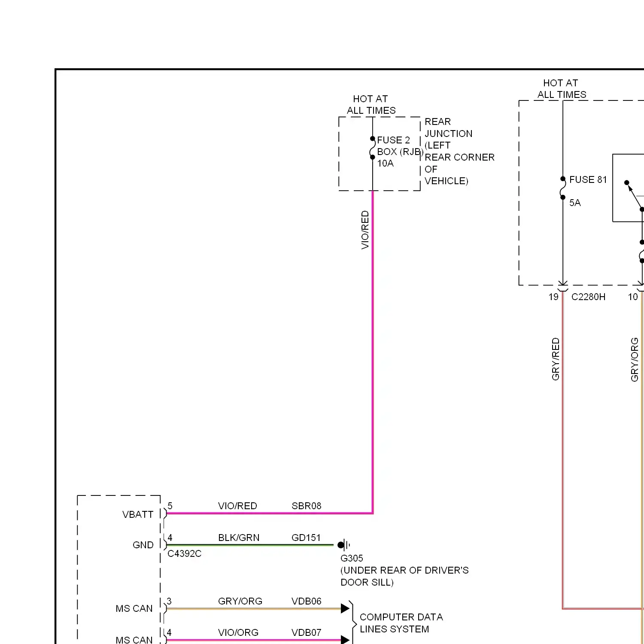The image size is (644, 644).
Task: Click the green BLK/GRN ground wire
Action: pyautogui.click(x=250, y=545)
